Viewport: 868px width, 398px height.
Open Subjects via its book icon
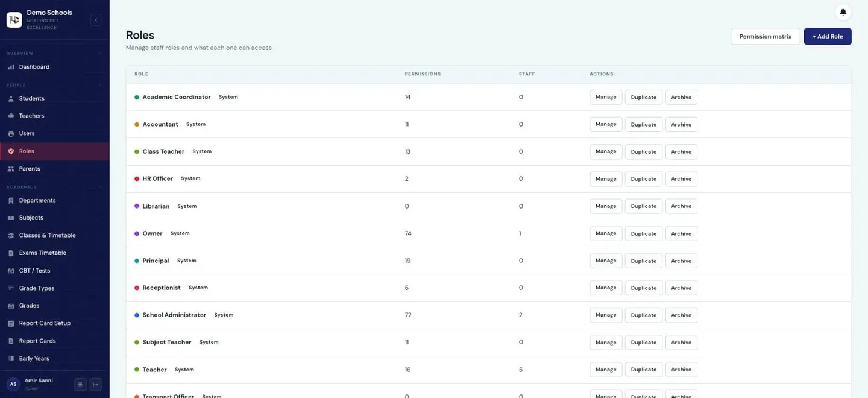(11, 218)
